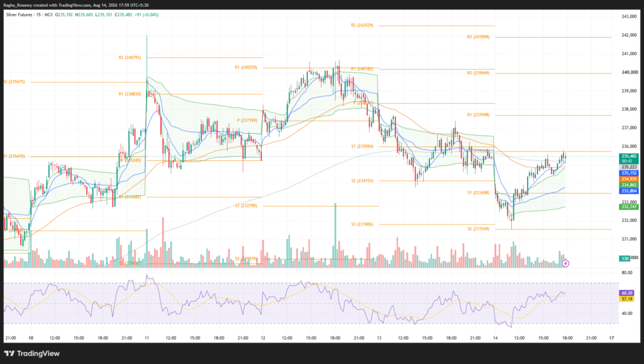Screen dimensions: 644x364
Task: Select the S1 (235994) pivot label
Action: pyautogui.click(x=362, y=146)
